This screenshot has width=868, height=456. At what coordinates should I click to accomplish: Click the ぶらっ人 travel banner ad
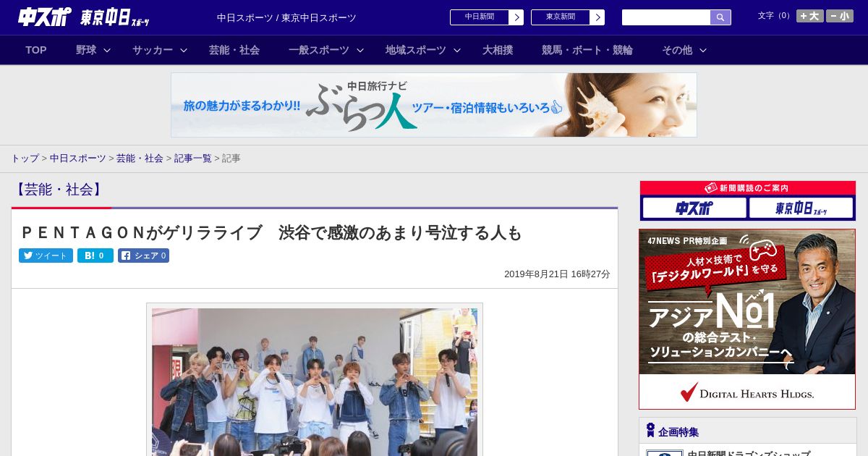(x=434, y=105)
